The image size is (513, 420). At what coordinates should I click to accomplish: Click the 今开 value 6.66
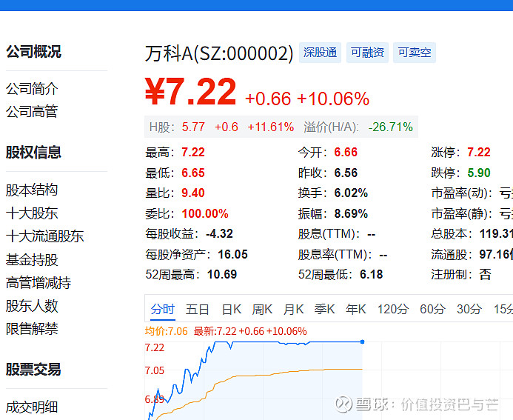click(346, 152)
